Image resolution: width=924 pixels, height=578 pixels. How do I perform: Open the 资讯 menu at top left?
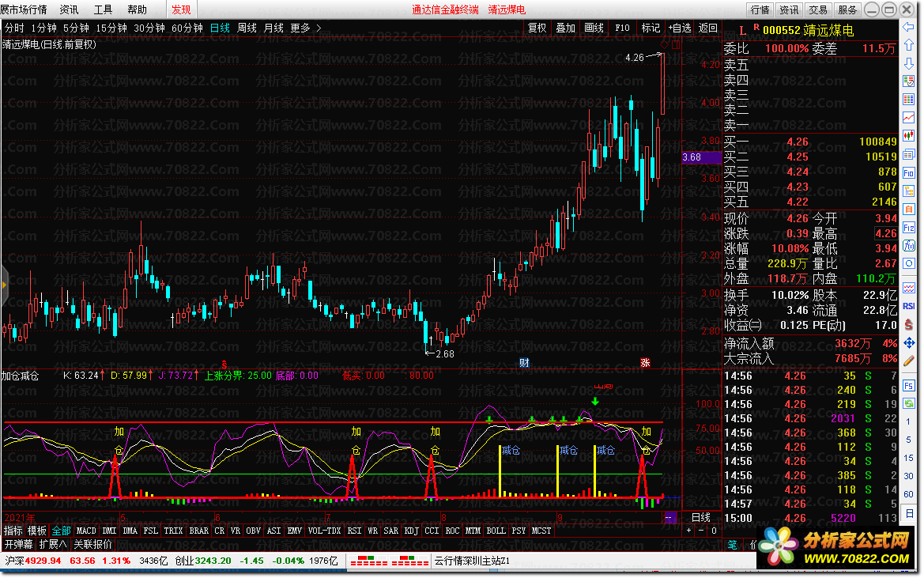click(69, 9)
